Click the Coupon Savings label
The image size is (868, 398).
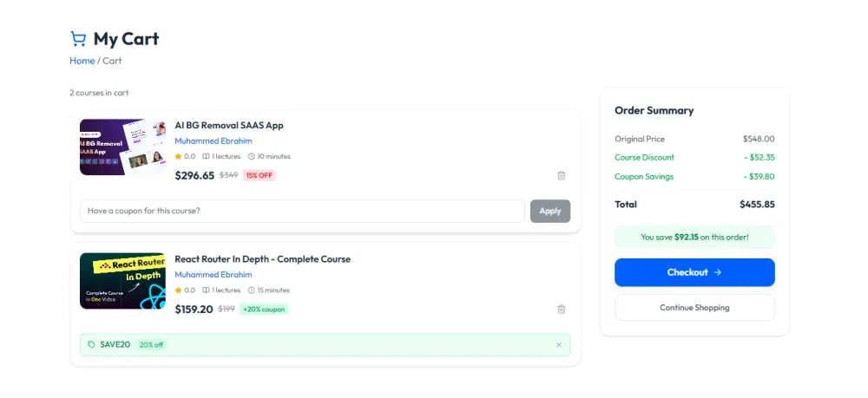644,177
